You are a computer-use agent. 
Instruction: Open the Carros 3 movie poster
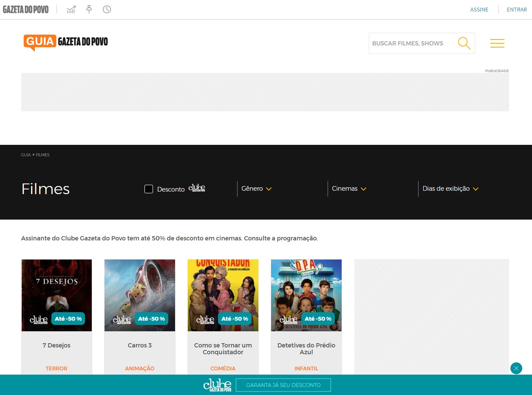click(x=140, y=295)
